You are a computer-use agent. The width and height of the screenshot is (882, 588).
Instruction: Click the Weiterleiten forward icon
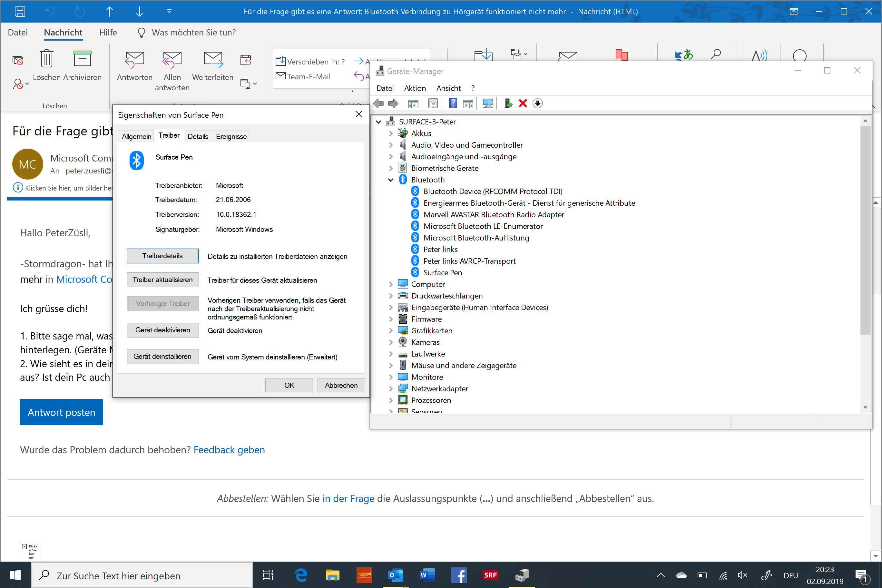coord(213,59)
